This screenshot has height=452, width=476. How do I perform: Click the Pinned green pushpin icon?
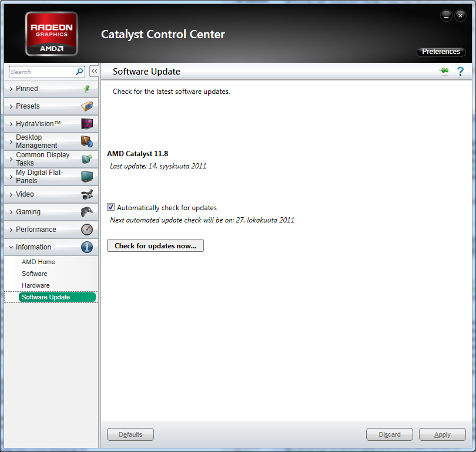87,89
